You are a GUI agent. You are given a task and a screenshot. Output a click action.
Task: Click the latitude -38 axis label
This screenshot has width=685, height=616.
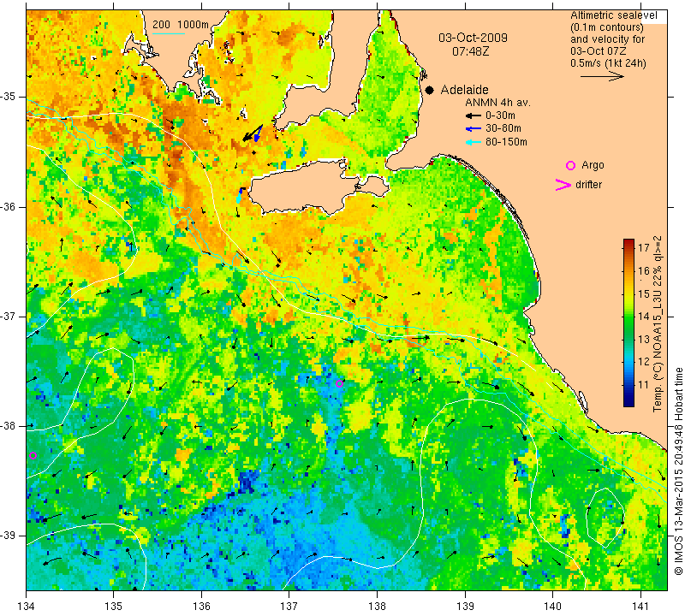click(9, 426)
